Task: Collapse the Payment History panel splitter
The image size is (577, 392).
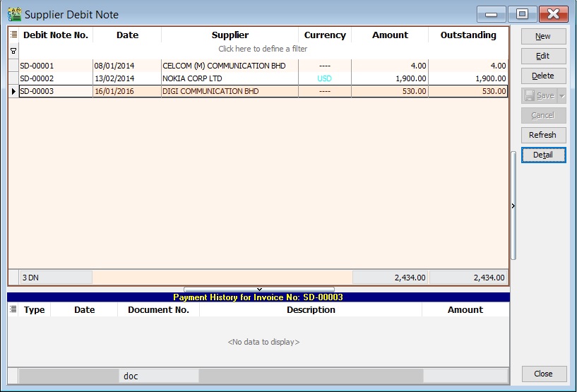Action: coord(258,289)
